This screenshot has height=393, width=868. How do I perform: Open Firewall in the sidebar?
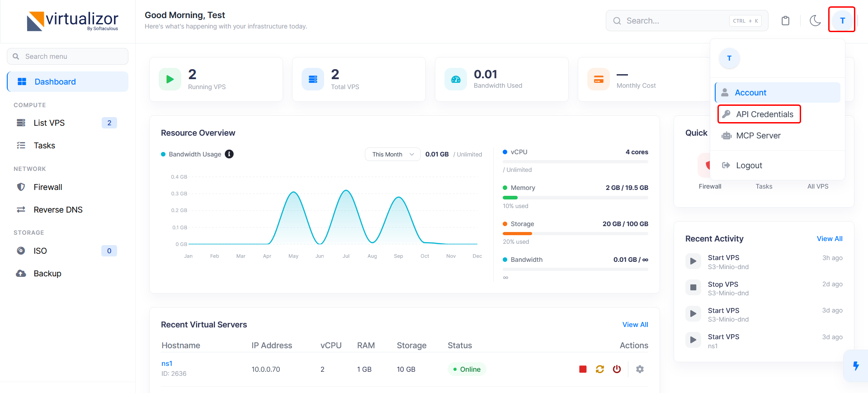tap(68, 187)
